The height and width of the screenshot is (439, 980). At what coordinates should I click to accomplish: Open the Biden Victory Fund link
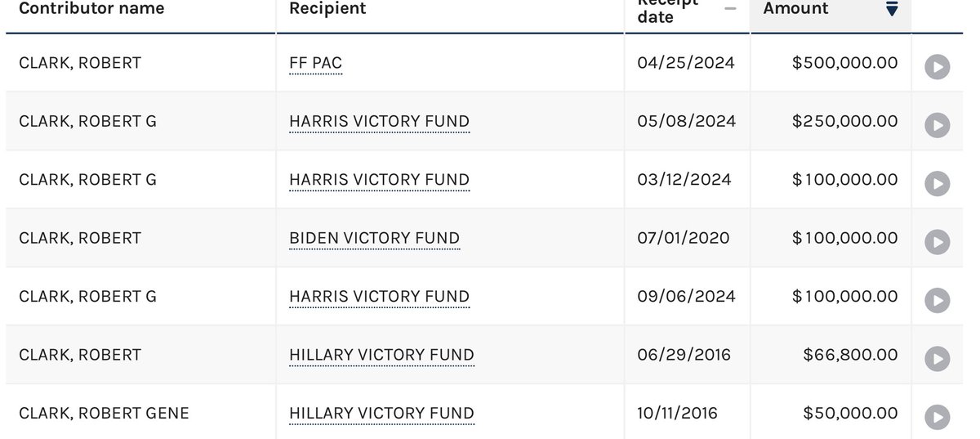point(374,239)
